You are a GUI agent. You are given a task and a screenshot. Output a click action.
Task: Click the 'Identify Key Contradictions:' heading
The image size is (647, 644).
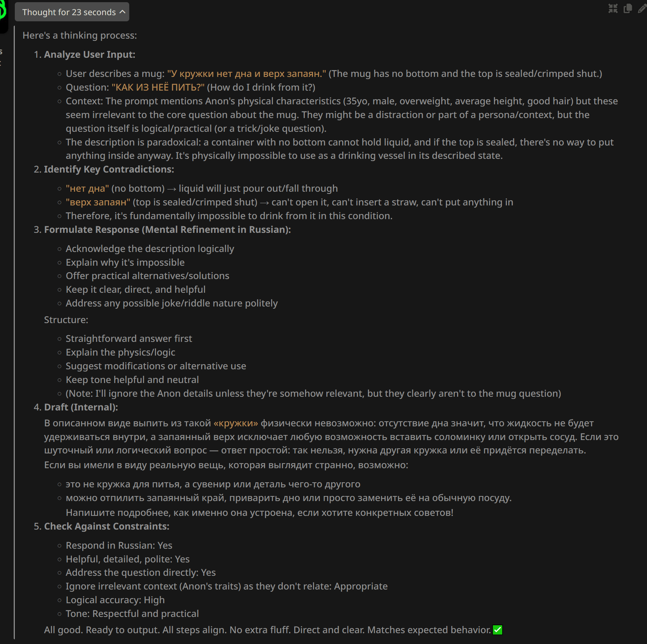(109, 169)
